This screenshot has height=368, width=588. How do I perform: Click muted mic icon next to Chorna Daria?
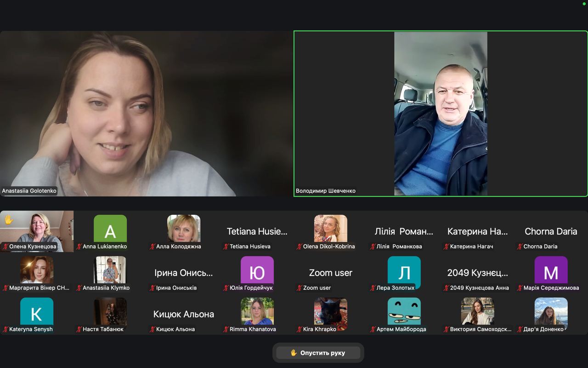coord(520,247)
